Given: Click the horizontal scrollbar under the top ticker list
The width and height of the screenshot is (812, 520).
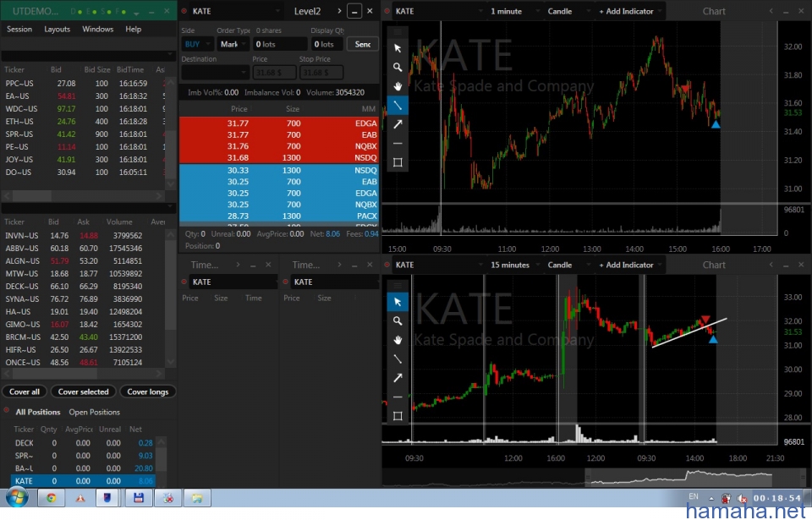Looking at the screenshot, I should (83, 196).
